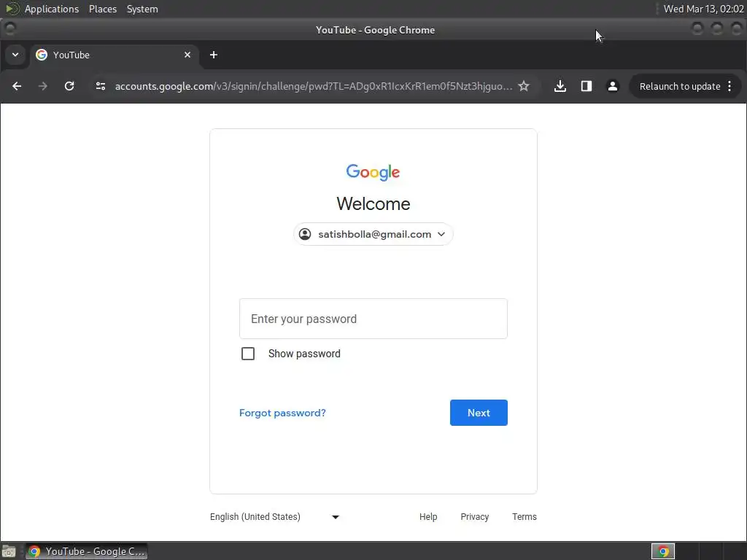Reload the page with the refresh icon
Viewport: 747px width, 560px height.
coord(69,86)
